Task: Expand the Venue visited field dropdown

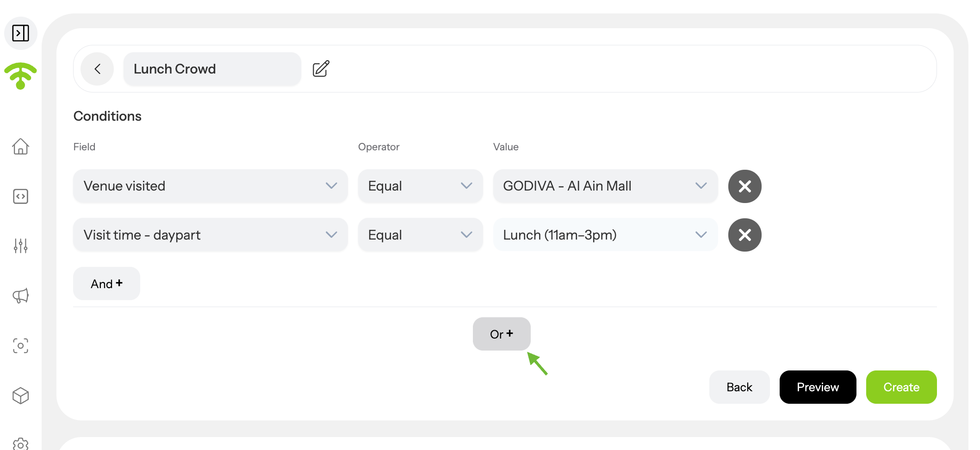Action: coord(211,186)
